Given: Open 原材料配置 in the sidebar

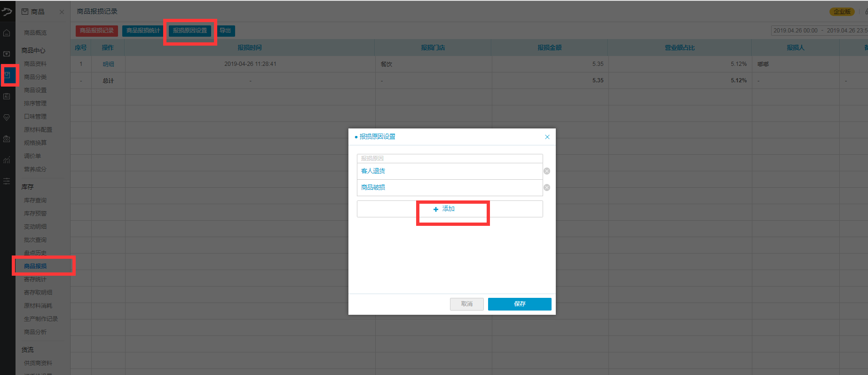Looking at the screenshot, I should coord(38,130).
